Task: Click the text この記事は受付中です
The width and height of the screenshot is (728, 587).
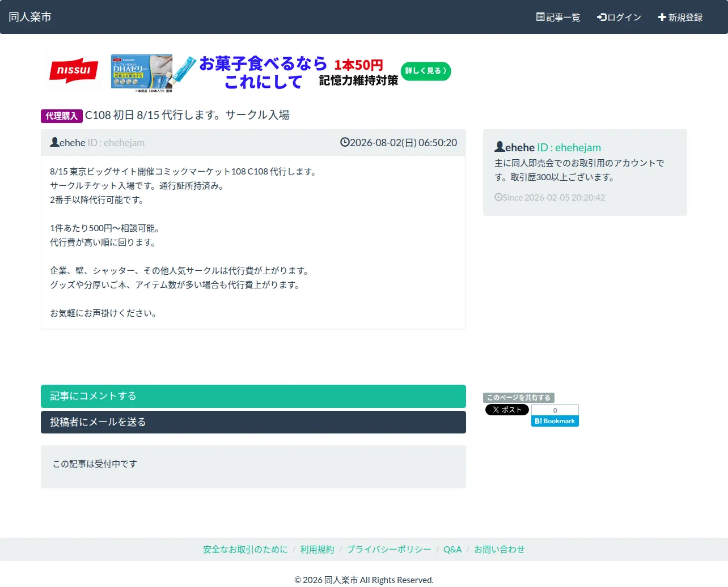Action: 95,464
